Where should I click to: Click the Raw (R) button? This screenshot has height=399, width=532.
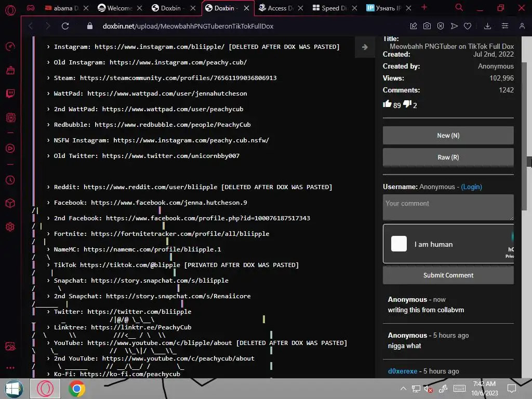tap(448, 157)
